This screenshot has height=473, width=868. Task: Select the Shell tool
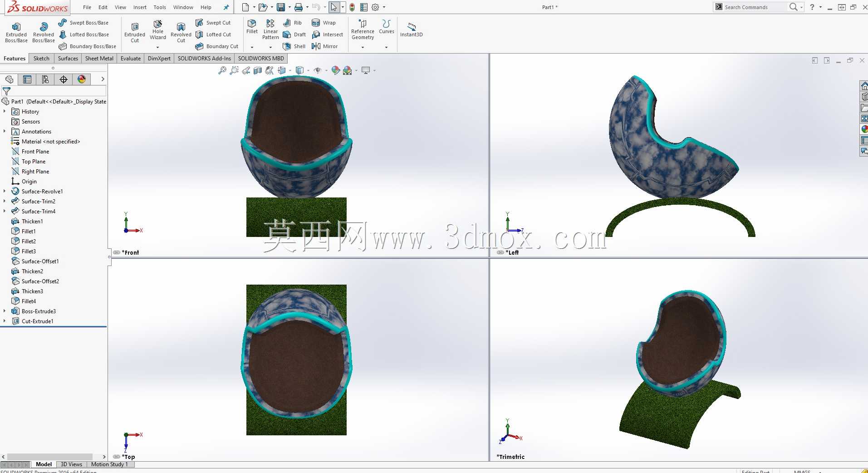[x=294, y=46]
